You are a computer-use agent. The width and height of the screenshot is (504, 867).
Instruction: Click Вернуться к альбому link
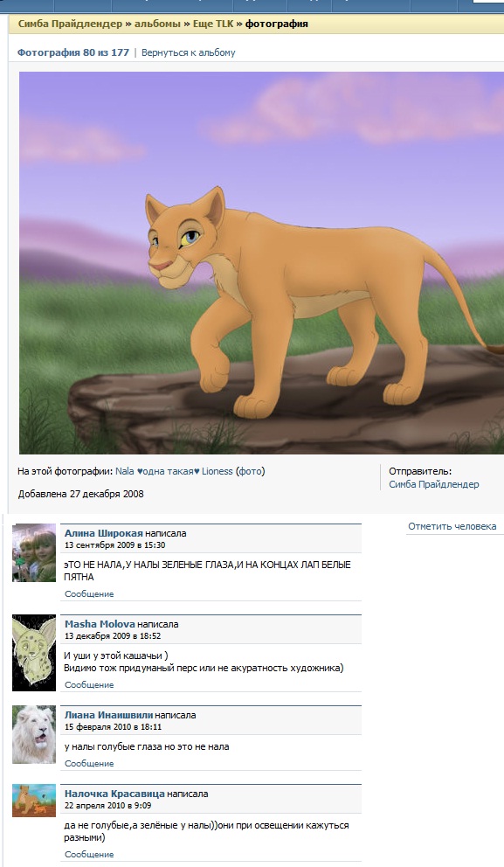[x=189, y=52]
